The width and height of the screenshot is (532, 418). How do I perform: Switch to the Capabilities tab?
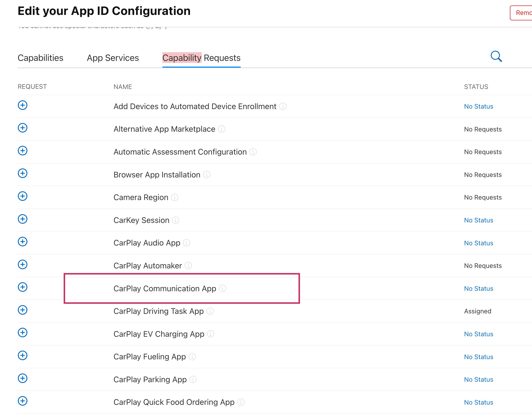[x=40, y=58]
